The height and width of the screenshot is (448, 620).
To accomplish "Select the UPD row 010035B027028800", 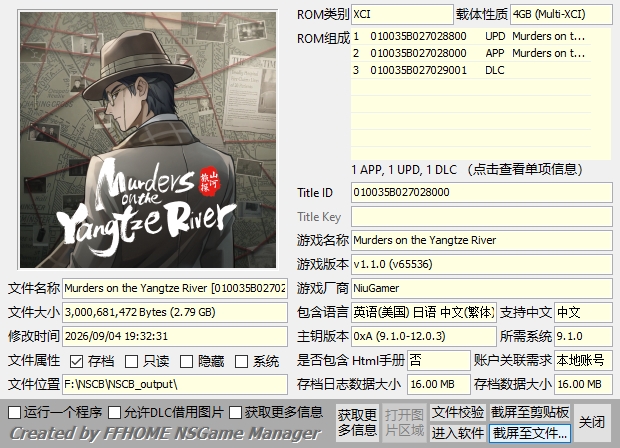I will point(471,36).
